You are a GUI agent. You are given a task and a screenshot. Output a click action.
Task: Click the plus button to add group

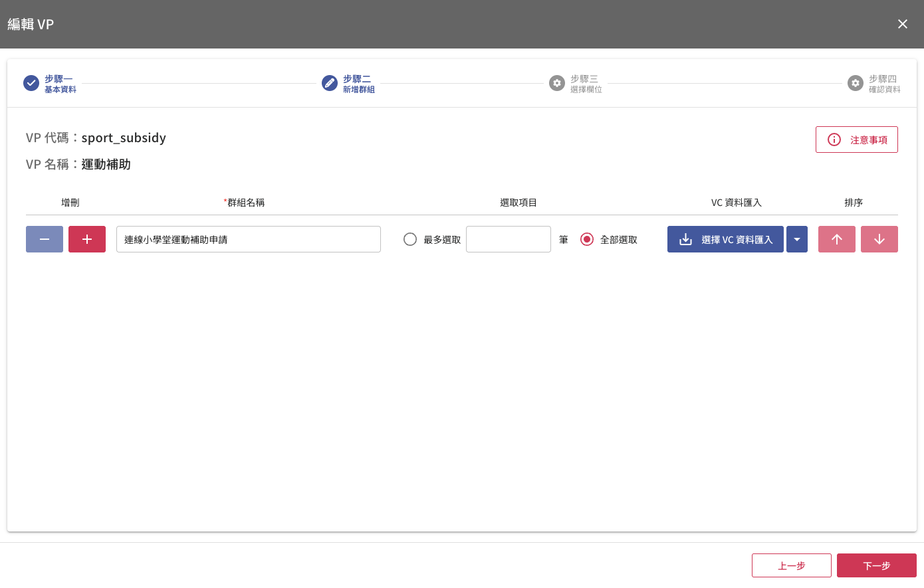pyautogui.click(x=87, y=239)
